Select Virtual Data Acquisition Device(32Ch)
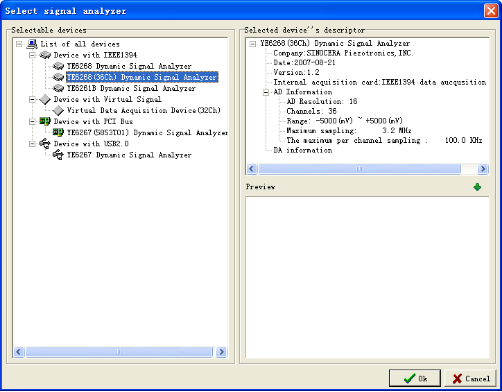This screenshot has height=392, width=502. (144, 110)
